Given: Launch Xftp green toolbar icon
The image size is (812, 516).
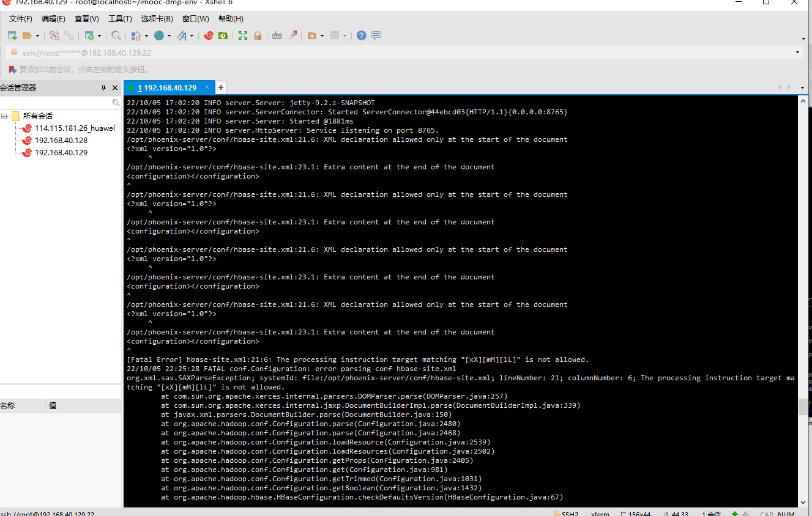Looking at the screenshot, I should click(x=223, y=35).
